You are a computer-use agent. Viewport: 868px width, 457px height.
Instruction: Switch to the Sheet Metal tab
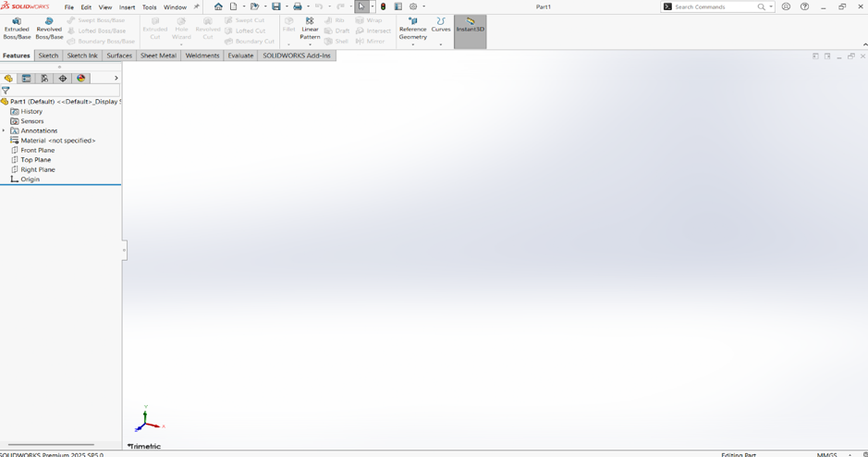click(x=158, y=56)
